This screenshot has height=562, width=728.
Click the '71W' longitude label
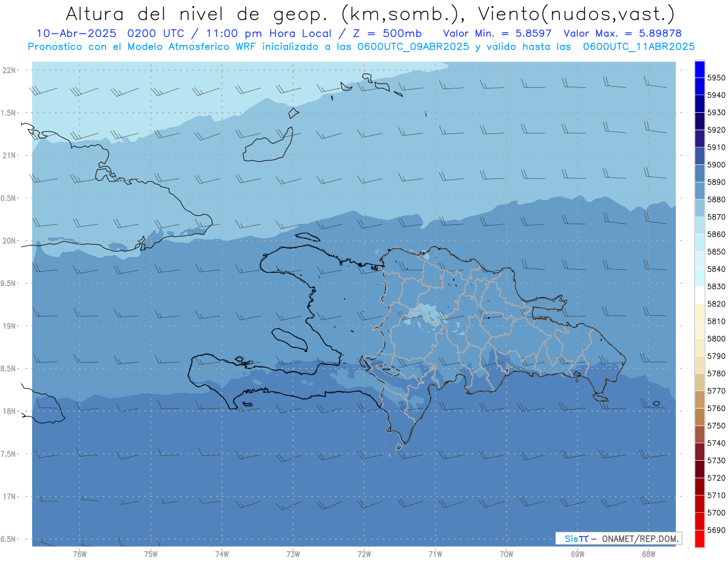coord(435,554)
